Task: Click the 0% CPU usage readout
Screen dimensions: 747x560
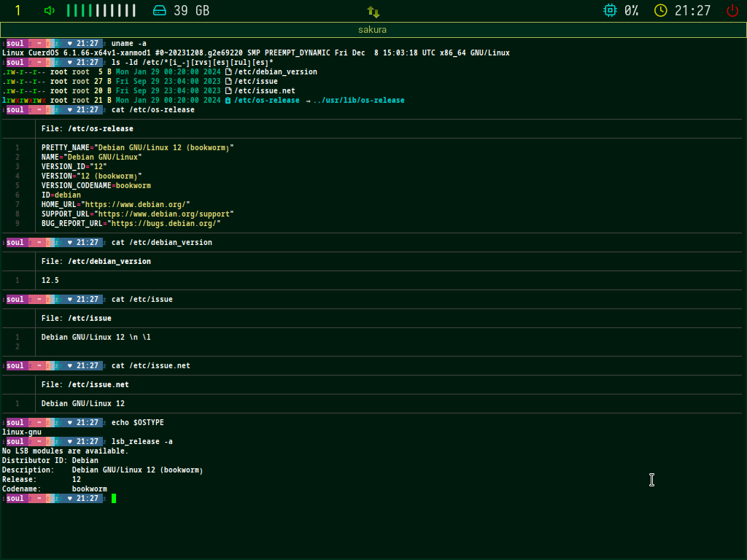Action: 631,10
